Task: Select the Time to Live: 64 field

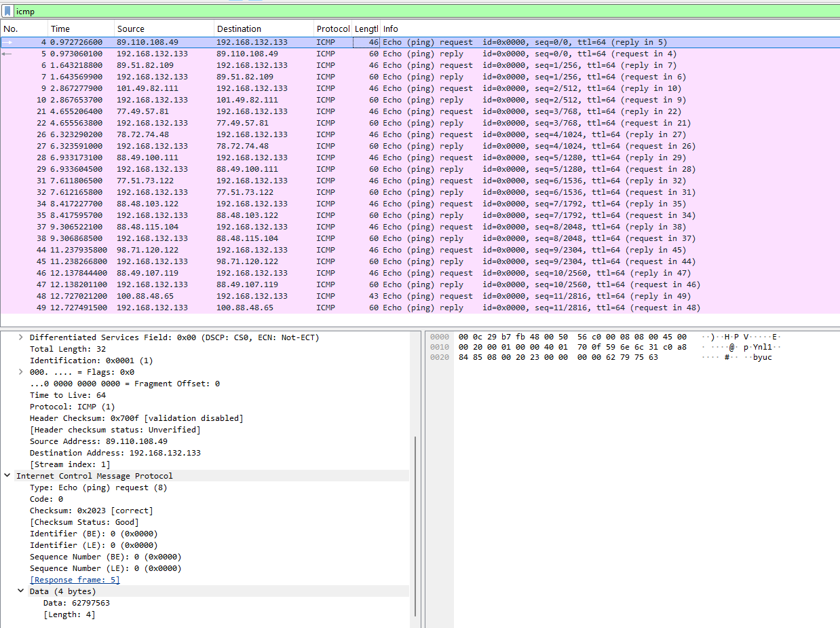Action: (68, 395)
